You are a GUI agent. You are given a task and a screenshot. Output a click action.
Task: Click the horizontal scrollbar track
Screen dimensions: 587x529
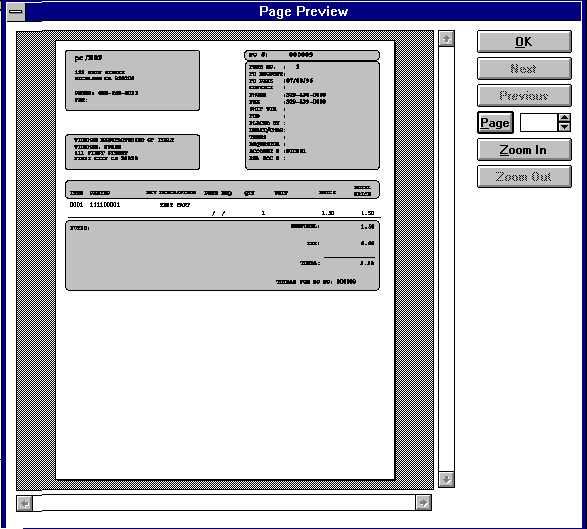coord(224,503)
